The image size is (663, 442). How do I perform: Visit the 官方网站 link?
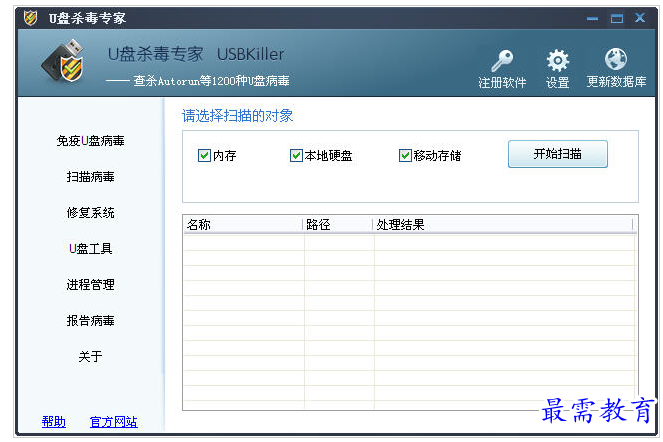pos(114,422)
